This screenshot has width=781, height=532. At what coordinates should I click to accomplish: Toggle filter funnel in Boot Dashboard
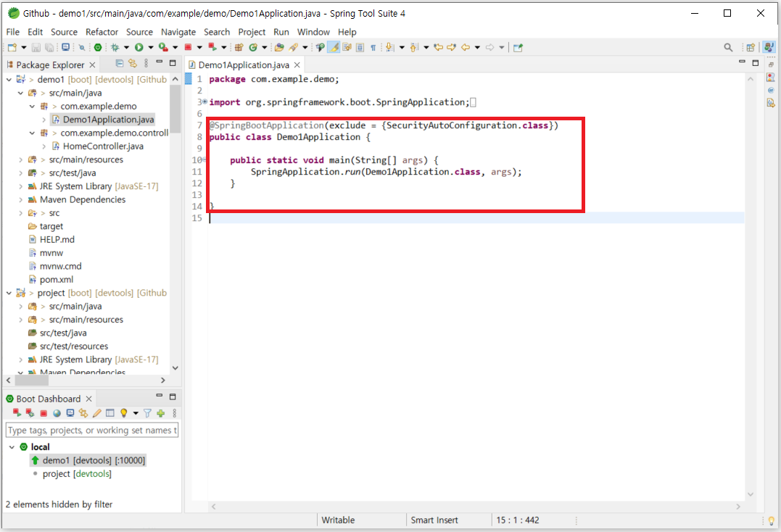point(147,413)
